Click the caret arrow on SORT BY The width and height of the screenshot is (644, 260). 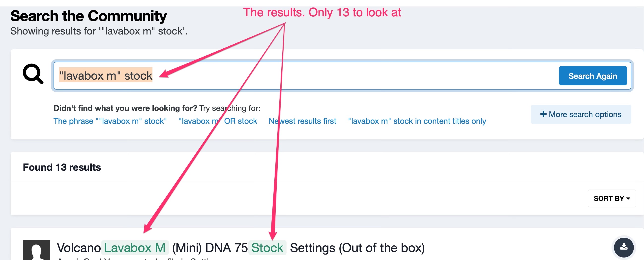[x=628, y=198]
